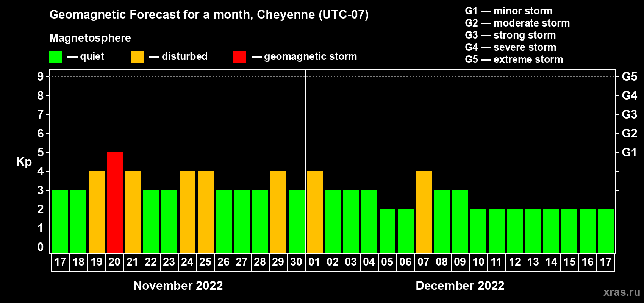
Task: Click the date label '15' on the date axis
Action: point(569,262)
